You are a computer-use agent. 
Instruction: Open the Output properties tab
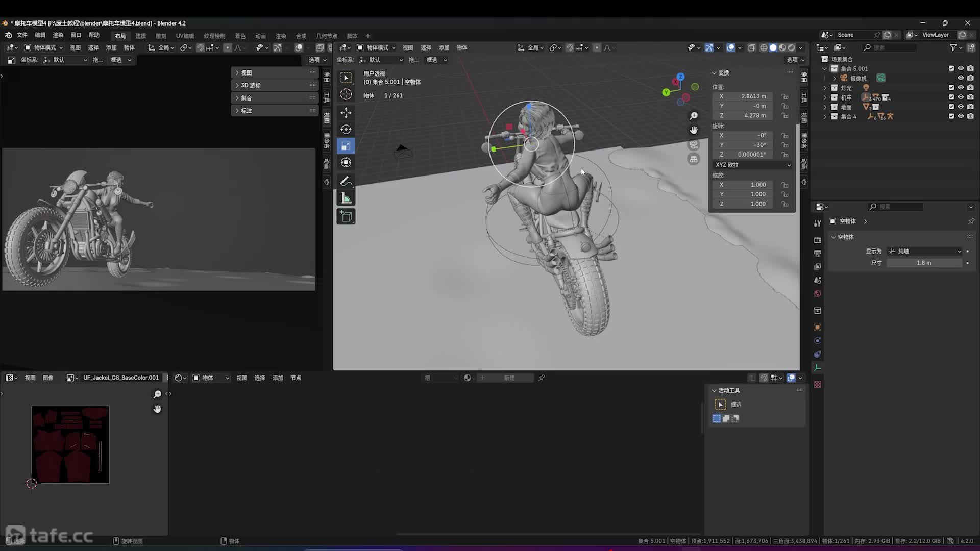(817, 253)
